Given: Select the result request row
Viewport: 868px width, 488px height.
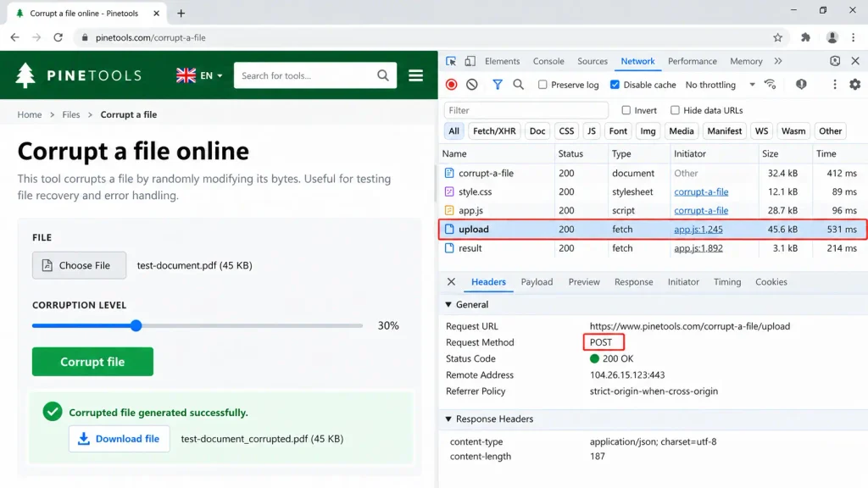Looking at the screenshot, I should pos(654,248).
